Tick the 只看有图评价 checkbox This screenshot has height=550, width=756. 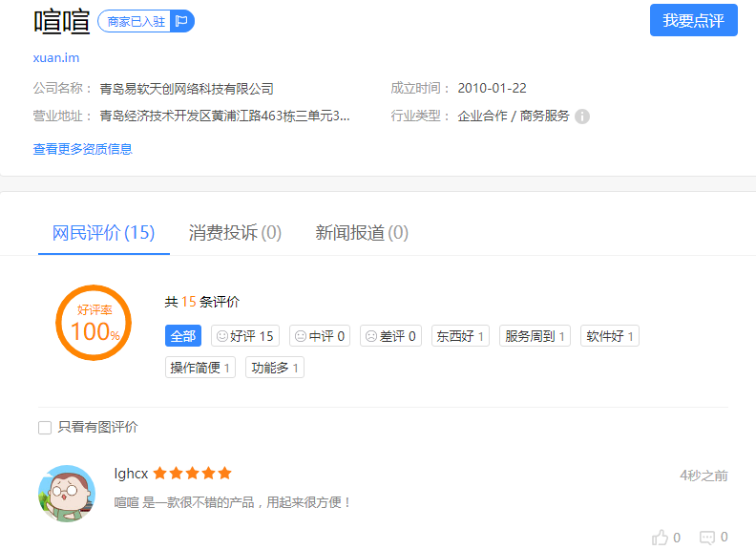click(45, 428)
